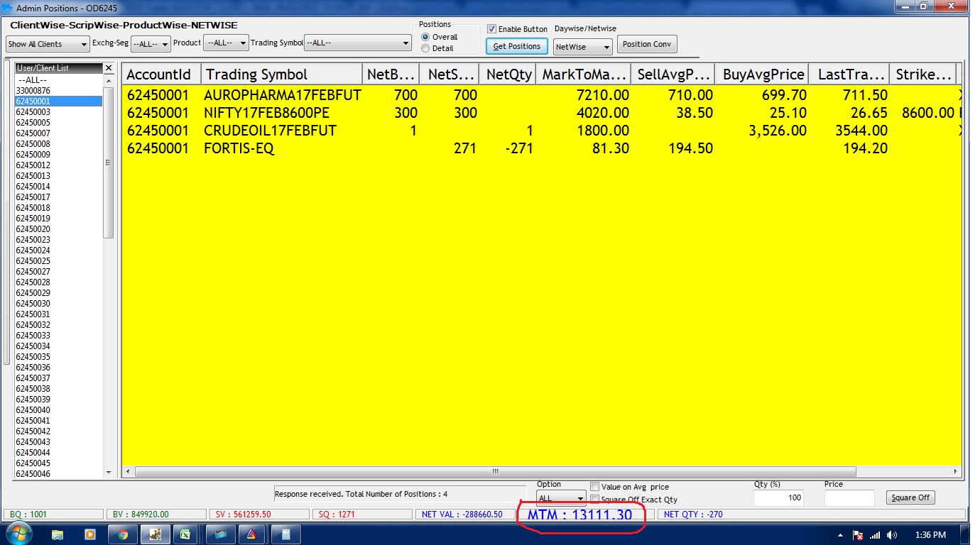Viewport: 980px width, 545px height.
Task: Open Windows Explorer folder icon in taskbar
Action: pyautogui.click(x=58, y=534)
